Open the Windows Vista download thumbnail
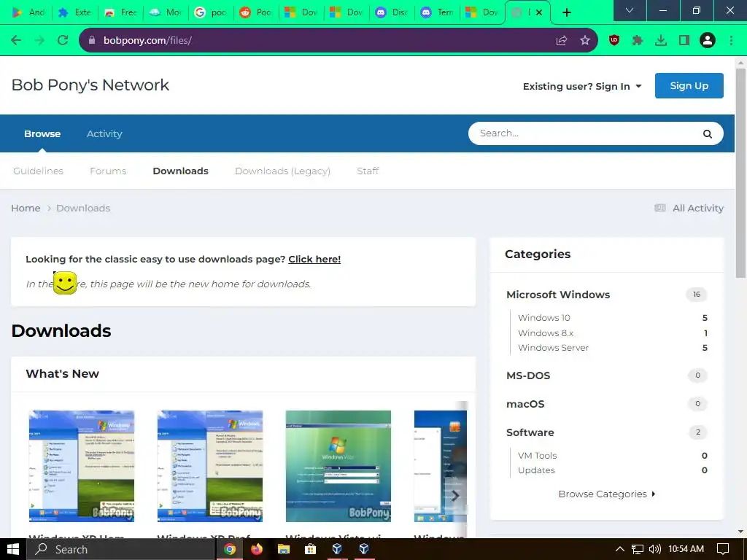Screen dimensions: 747x560 click(338, 466)
